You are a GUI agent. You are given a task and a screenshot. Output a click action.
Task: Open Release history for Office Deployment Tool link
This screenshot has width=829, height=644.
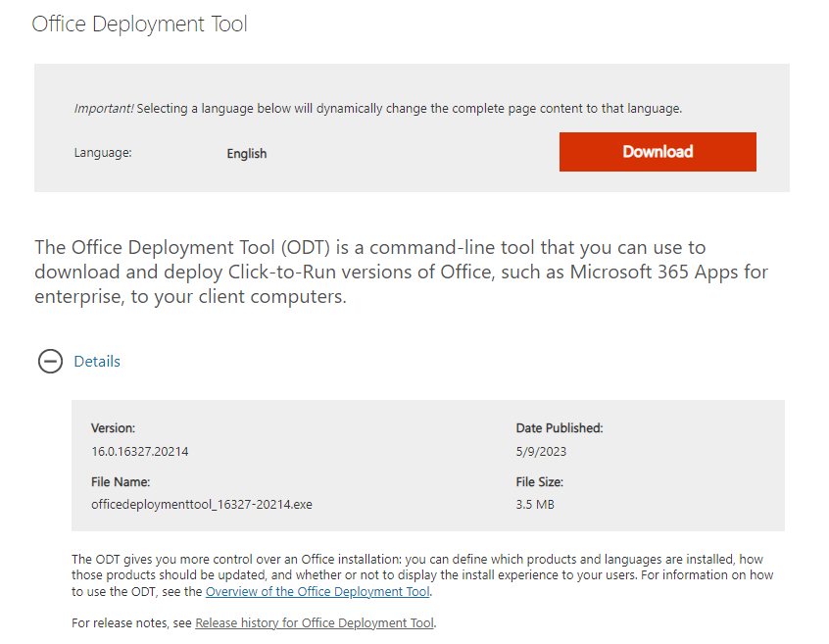coord(315,622)
